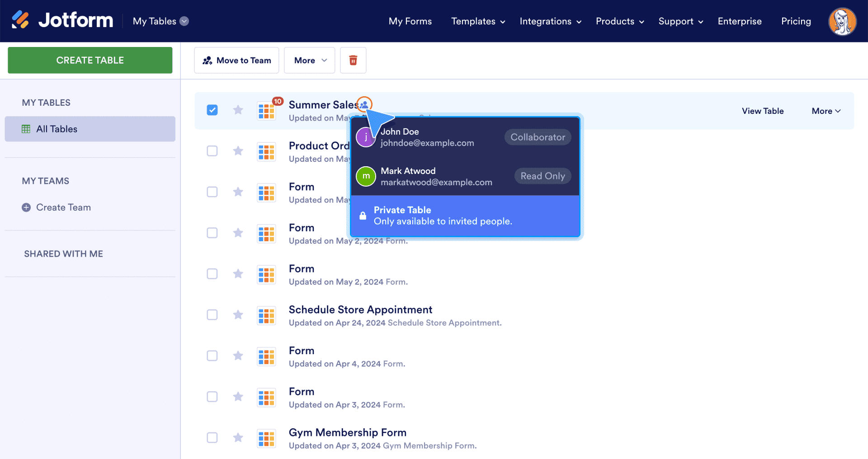Expand the Templates navigation menu

coord(478,21)
